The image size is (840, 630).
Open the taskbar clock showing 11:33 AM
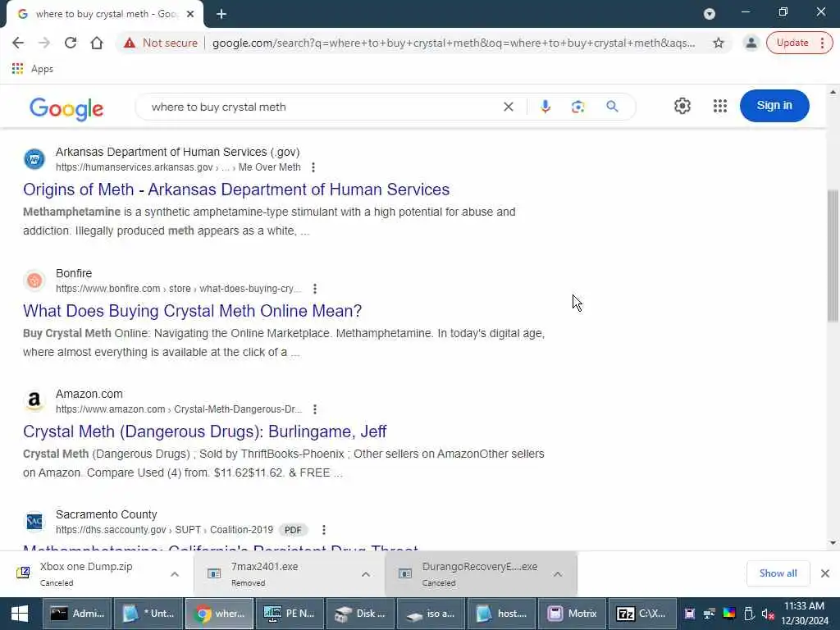(x=804, y=614)
